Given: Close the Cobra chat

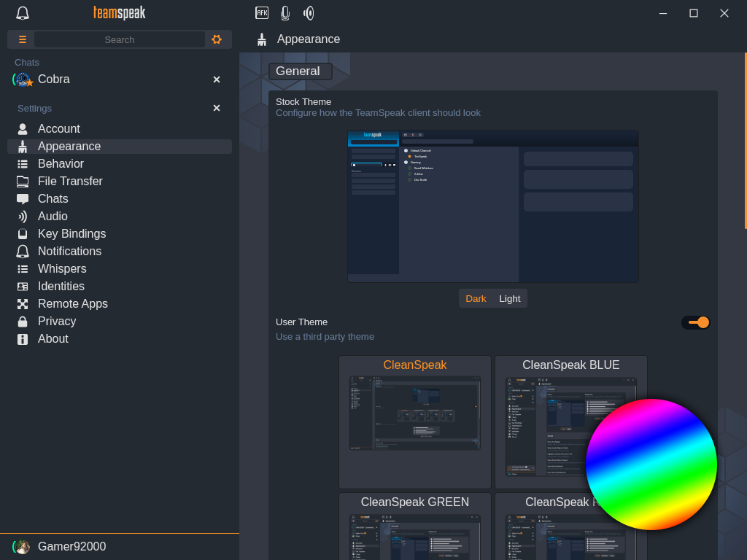Looking at the screenshot, I should [216, 79].
